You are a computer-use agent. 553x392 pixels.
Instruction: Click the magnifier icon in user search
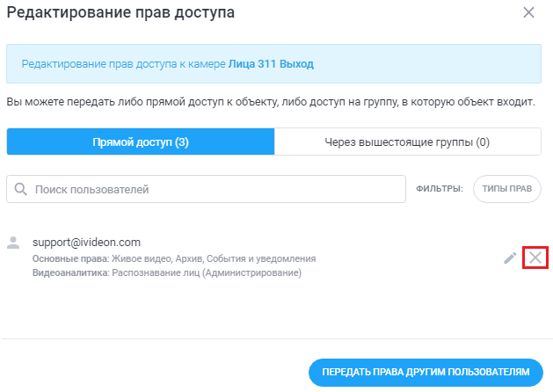(21, 189)
